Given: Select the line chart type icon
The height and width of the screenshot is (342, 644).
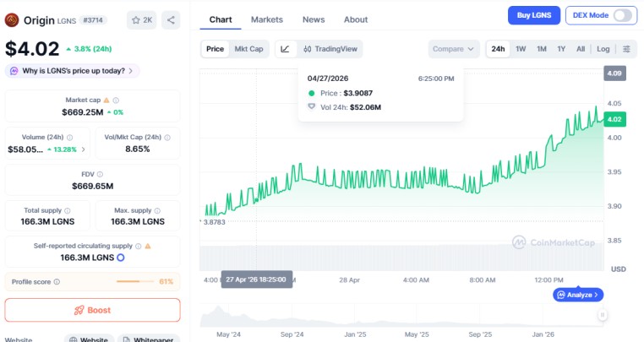Looking at the screenshot, I should (x=285, y=49).
